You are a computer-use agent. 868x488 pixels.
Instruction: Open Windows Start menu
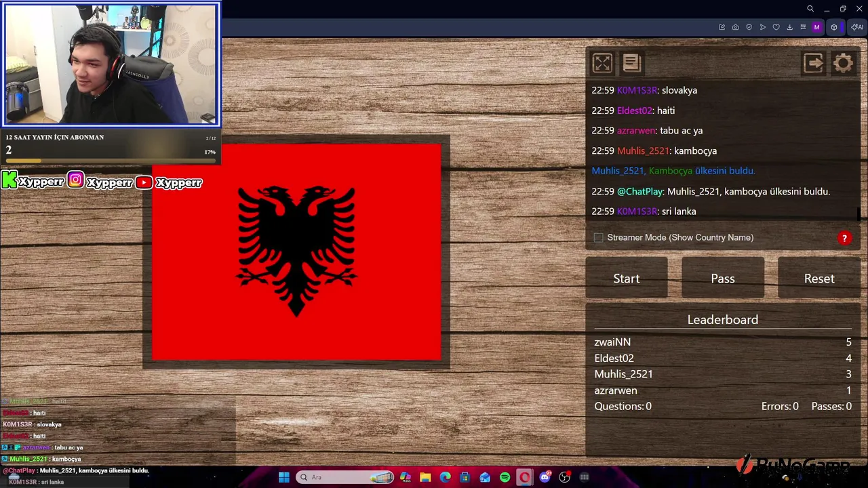[x=284, y=478]
